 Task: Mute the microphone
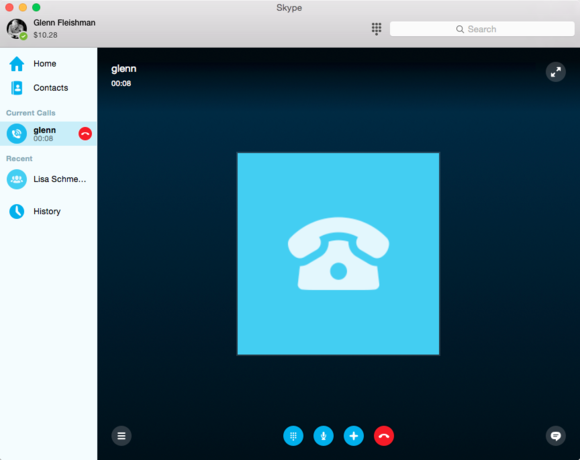click(323, 436)
